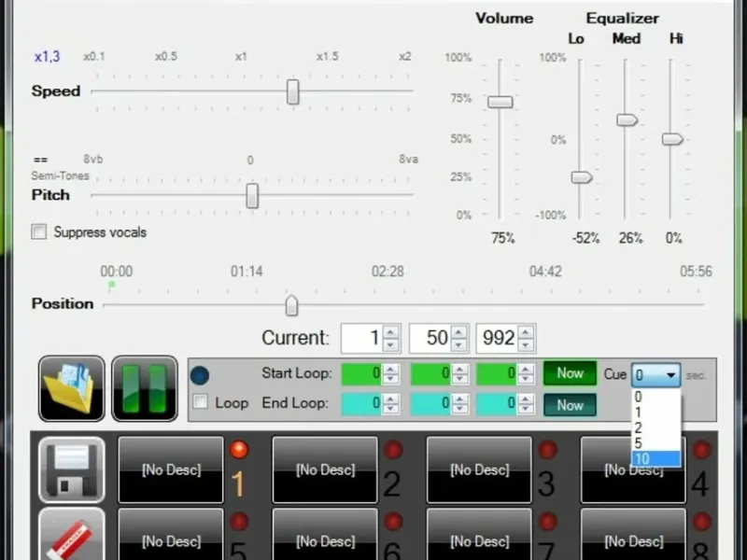Click Start Loop seconds green field
Screen dimensions: 747x560
tap(430, 373)
